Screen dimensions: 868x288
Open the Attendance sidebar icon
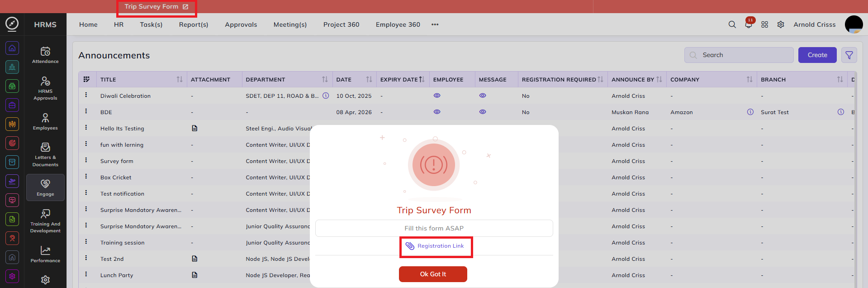[45, 55]
